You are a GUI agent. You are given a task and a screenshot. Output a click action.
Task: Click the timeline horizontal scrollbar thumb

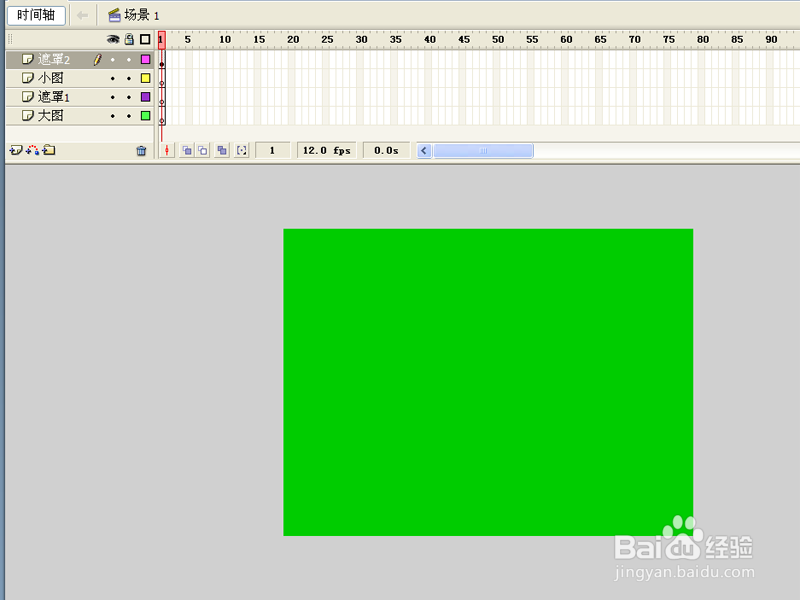point(483,151)
